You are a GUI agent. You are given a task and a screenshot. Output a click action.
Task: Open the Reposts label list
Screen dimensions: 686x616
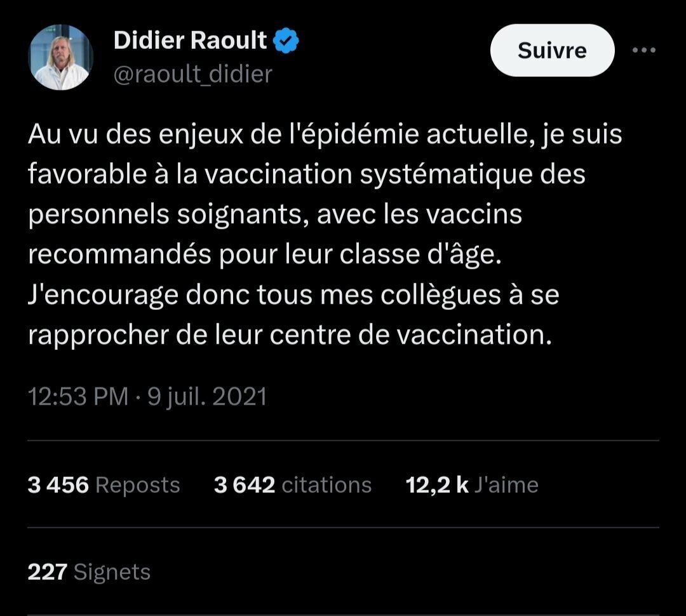(138, 485)
